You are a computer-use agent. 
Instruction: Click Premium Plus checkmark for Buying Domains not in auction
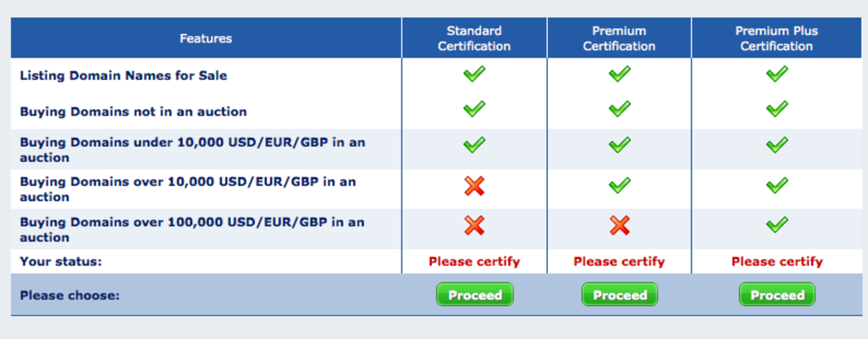(777, 109)
